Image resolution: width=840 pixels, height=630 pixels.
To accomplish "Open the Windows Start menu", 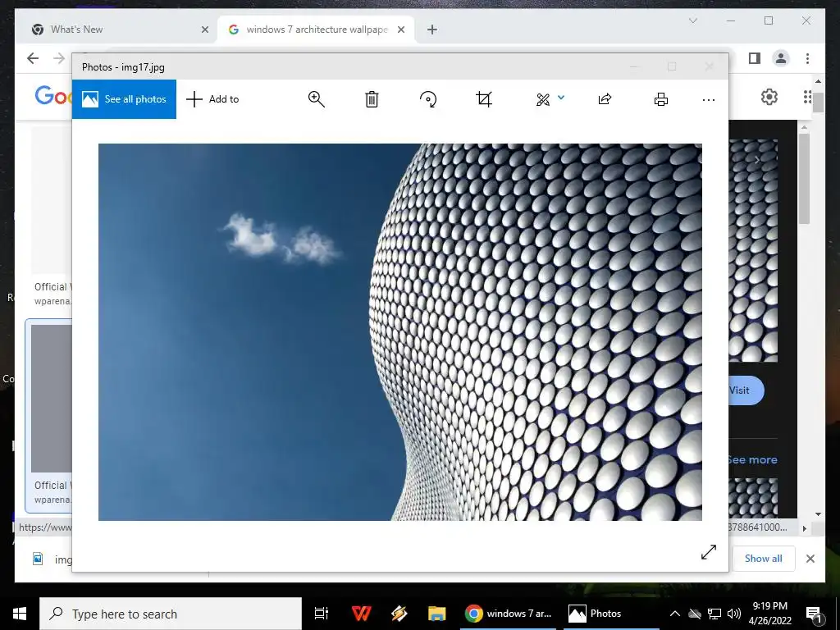I will pos(20,614).
